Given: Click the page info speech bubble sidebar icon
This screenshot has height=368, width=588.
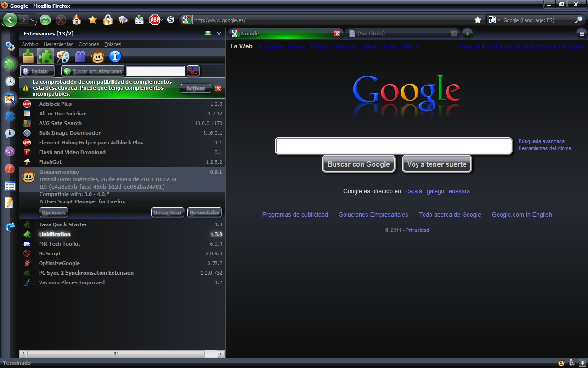Looking at the screenshot, I should [x=10, y=134].
